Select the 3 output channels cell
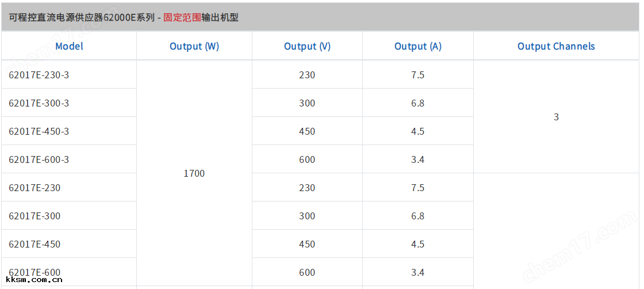Image resolution: width=644 pixels, height=289 pixels. point(556,117)
